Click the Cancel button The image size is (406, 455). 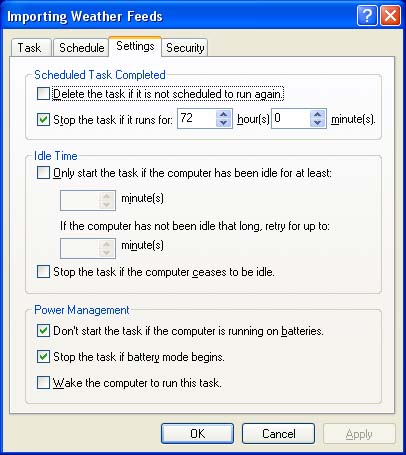278,433
